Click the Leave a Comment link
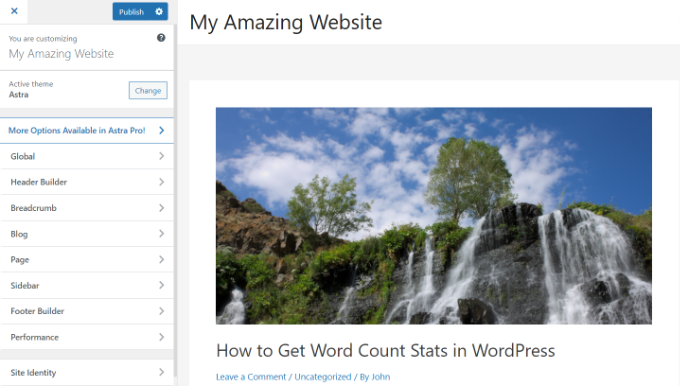The image size is (680, 386). click(x=251, y=377)
